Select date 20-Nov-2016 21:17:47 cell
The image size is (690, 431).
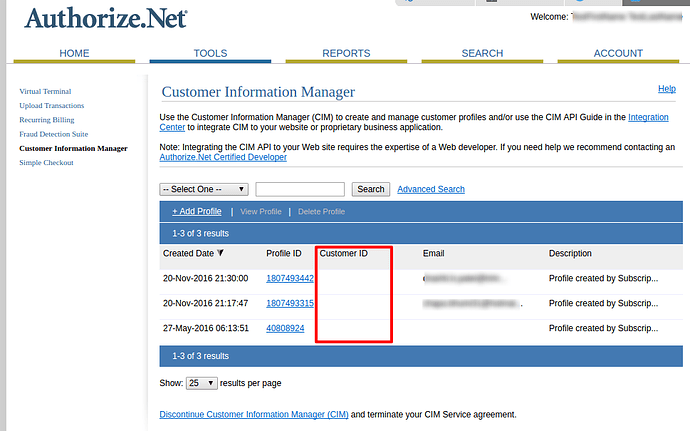(206, 303)
